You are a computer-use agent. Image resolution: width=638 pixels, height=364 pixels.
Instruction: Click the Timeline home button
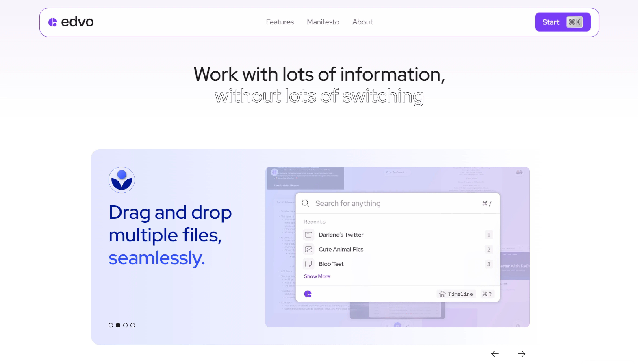(x=456, y=294)
